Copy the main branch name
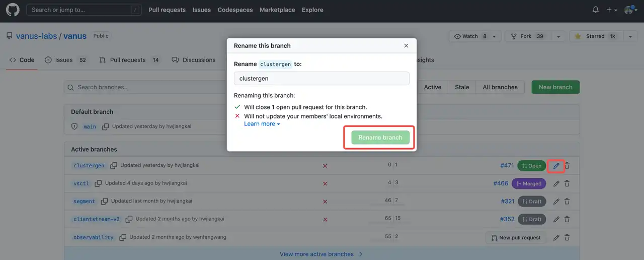Screen dimensions: 644x260 105,126
